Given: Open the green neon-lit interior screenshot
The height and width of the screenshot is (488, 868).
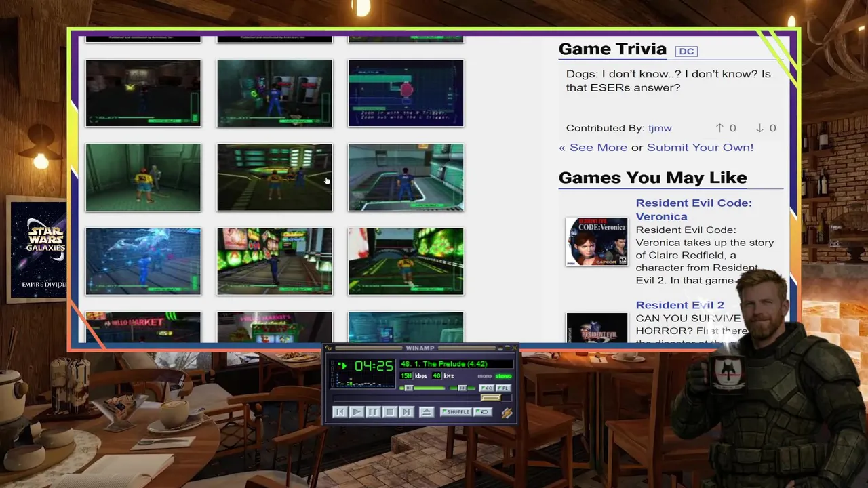Looking at the screenshot, I should (x=275, y=177).
